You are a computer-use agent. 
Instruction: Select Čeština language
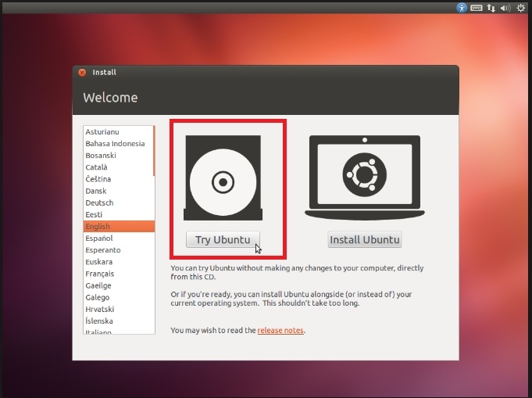[118, 179]
